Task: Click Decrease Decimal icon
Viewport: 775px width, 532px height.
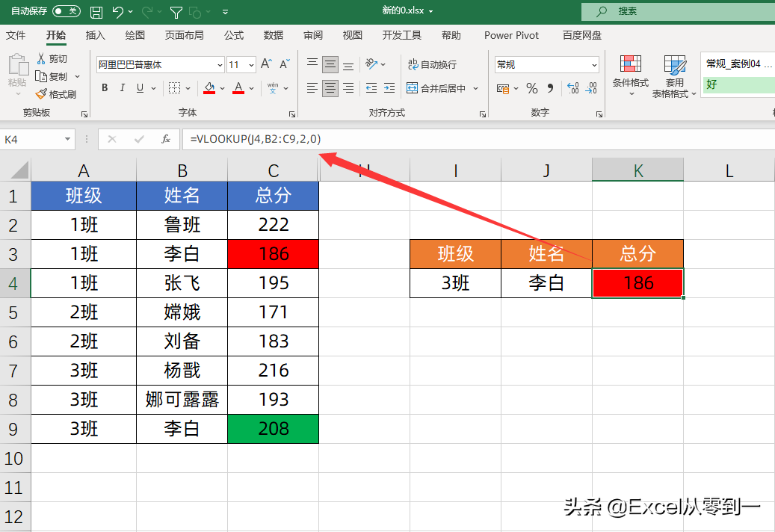Action: [591, 88]
